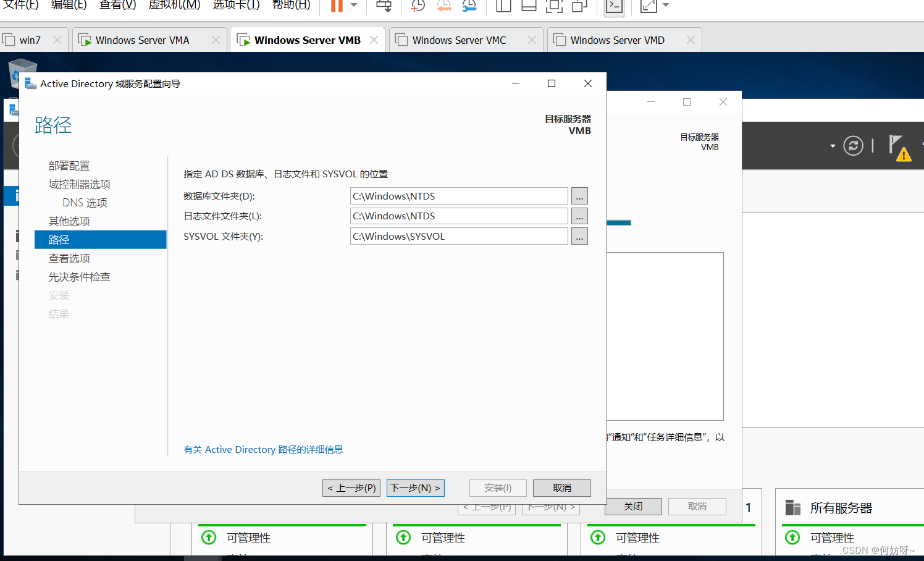
Task: Switch to Unity mode
Action: pyautogui.click(x=579, y=6)
